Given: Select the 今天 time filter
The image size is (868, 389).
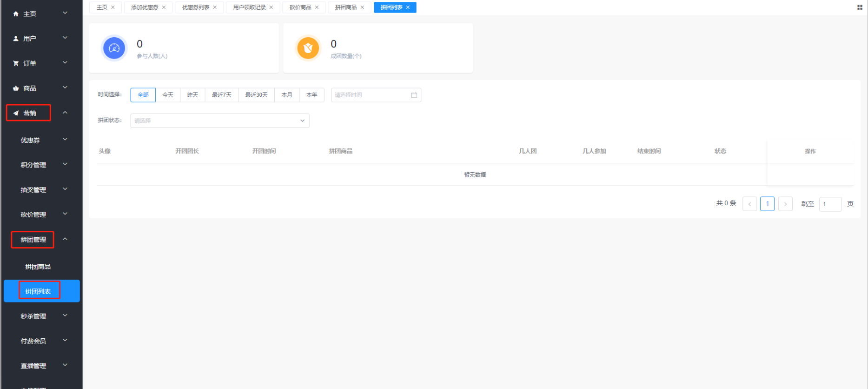Looking at the screenshot, I should click(x=168, y=95).
